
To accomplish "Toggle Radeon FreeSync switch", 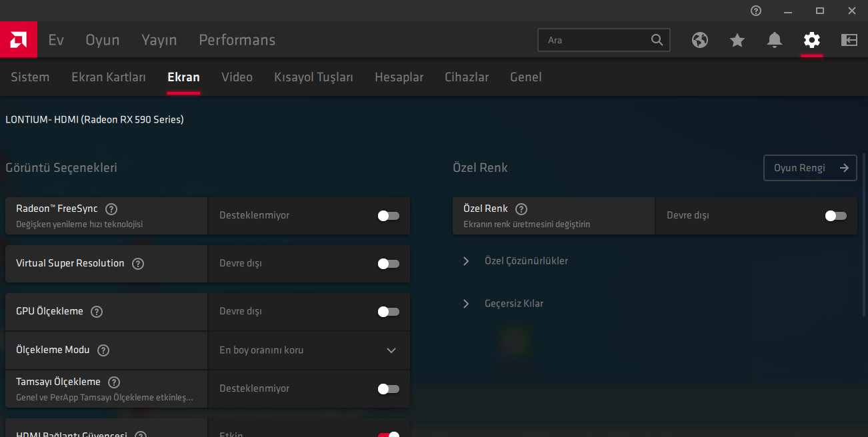I will point(388,216).
